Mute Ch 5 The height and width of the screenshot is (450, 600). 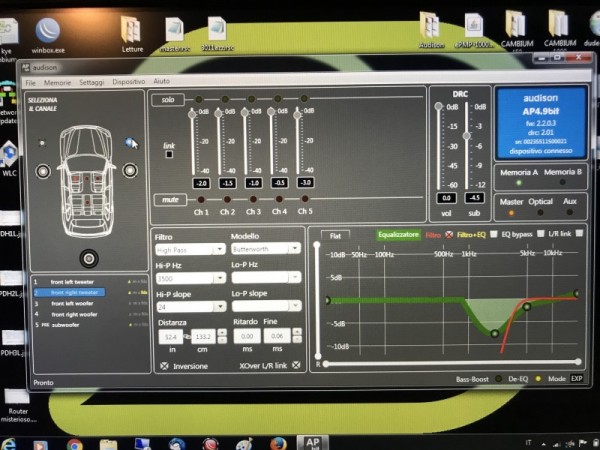305,199
